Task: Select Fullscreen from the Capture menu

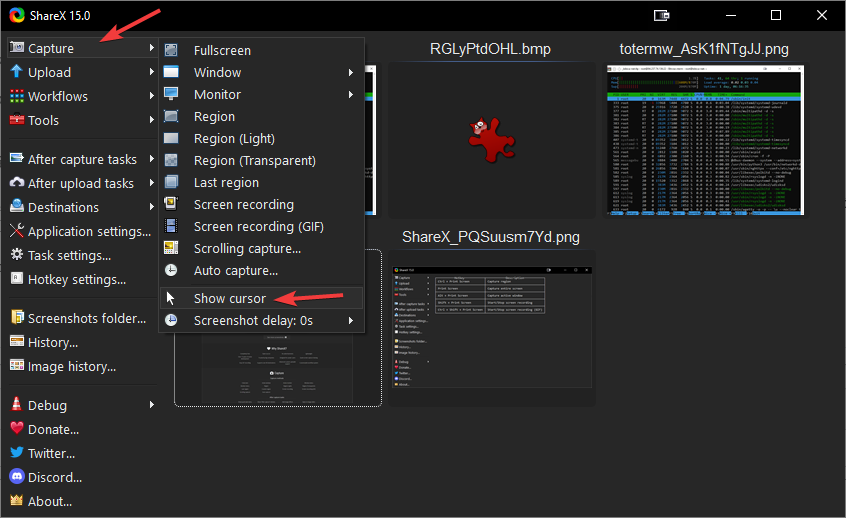Action: pos(222,51)
